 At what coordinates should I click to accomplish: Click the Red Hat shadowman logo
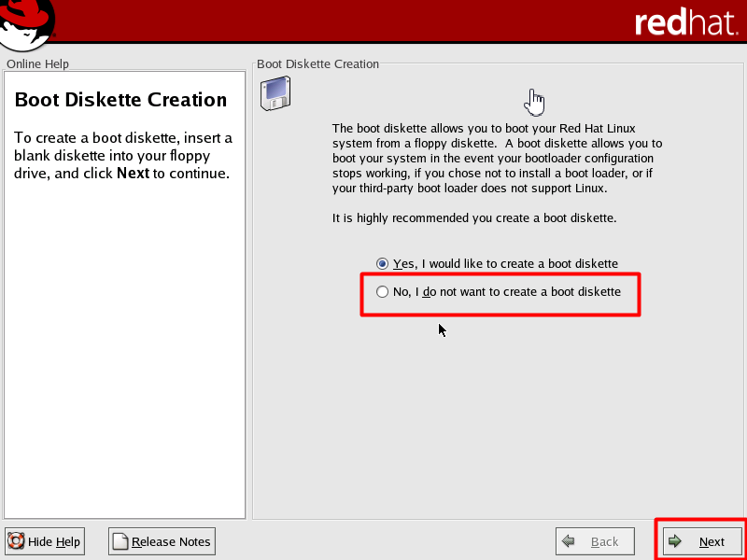tap(27, 25)
